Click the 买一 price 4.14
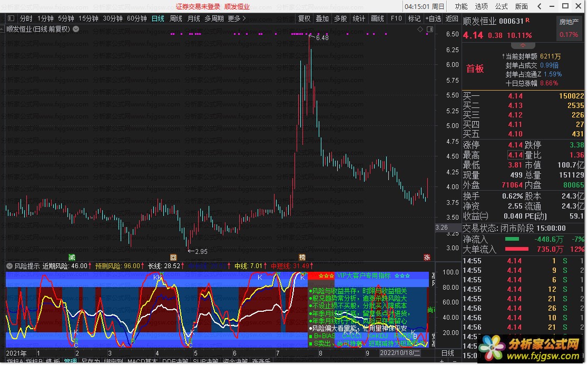Screen dimensions: 588x365 point(515,96)
